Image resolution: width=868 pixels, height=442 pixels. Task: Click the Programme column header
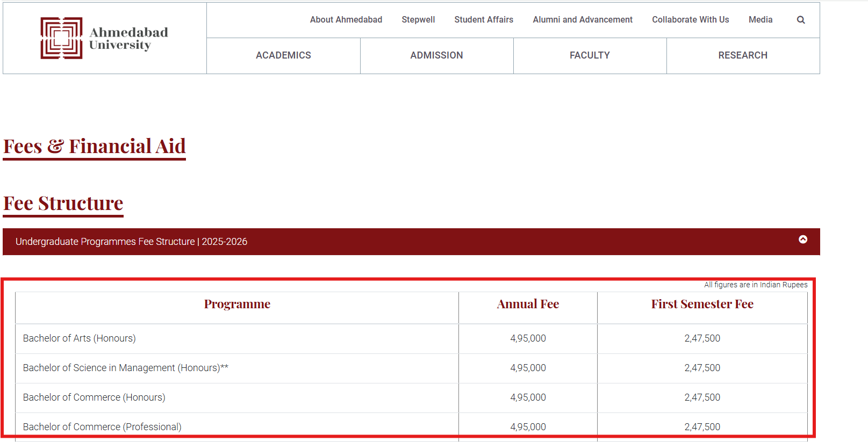[x=237, y=304]
